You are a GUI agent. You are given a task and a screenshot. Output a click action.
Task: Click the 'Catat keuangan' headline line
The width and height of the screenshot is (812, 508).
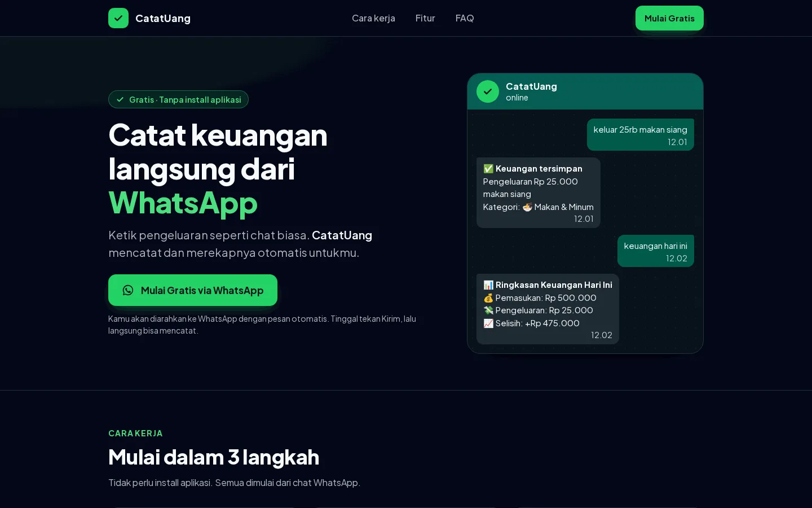(x=218, y=135)
